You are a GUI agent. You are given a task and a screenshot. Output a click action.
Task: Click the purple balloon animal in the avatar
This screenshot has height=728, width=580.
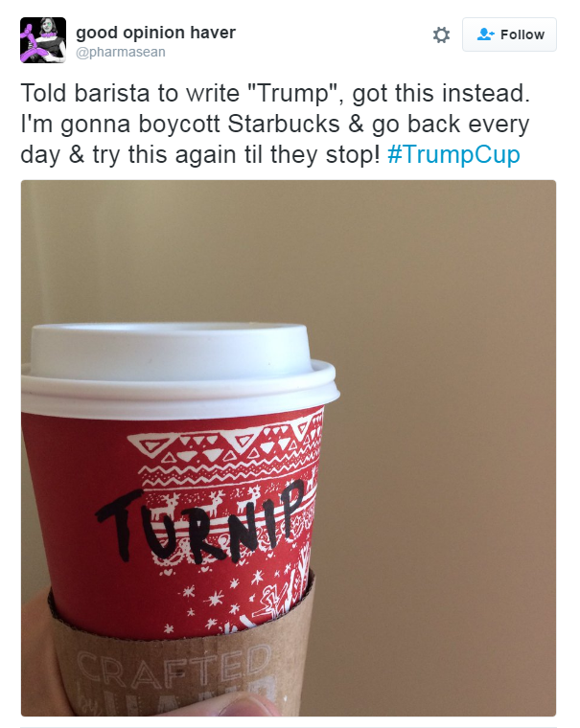(34, 46)
